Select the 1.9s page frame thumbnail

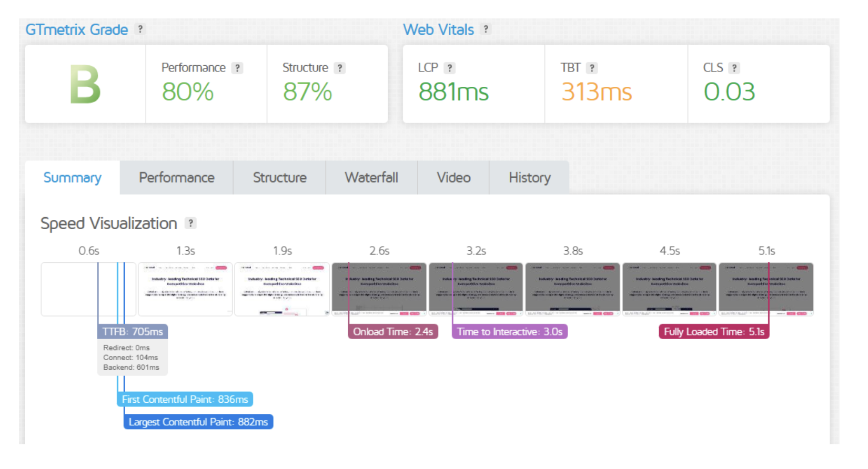(282, 289)
